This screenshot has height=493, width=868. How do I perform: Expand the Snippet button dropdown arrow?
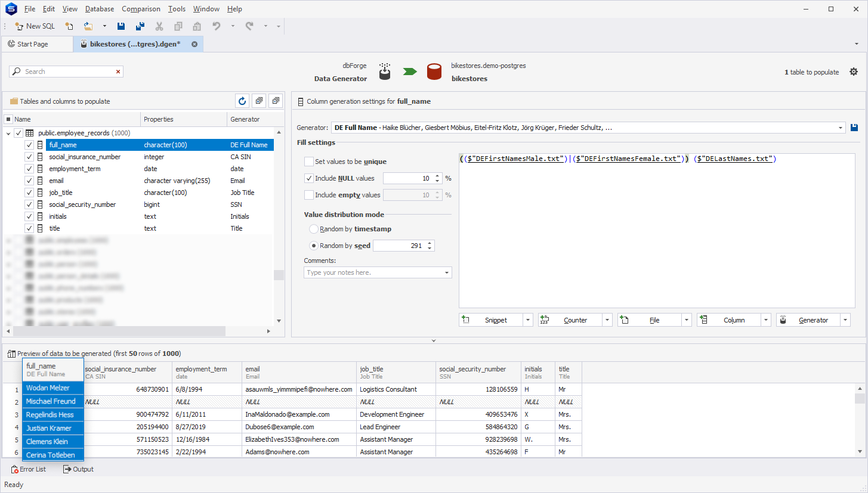[x=528, y=320]
